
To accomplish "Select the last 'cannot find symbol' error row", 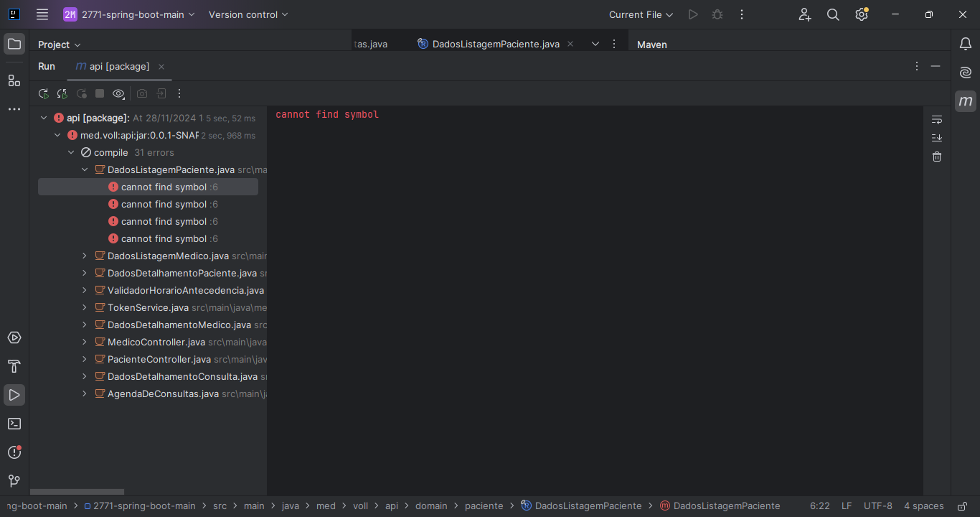I will tap(148, 238).
